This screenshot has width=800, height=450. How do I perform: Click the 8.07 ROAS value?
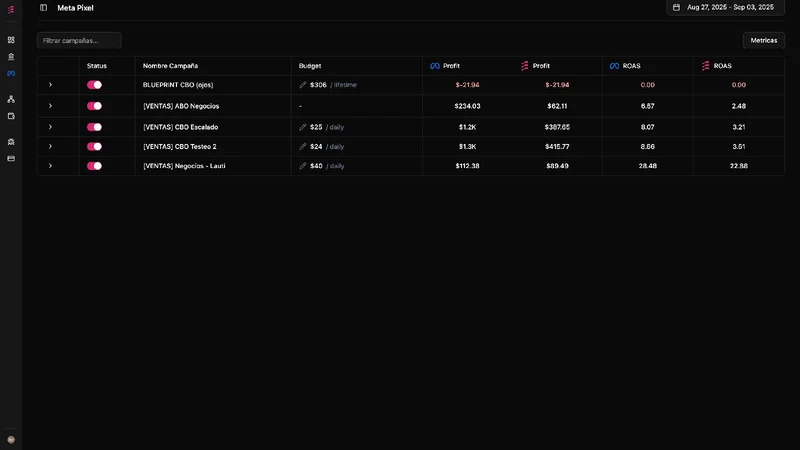tap(647, 127)
